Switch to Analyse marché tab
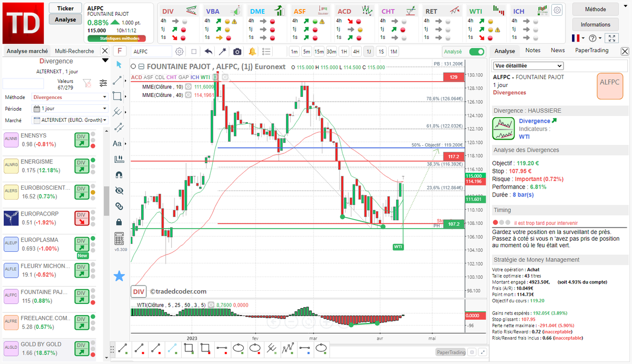The image size is (632, 364). 27,51
